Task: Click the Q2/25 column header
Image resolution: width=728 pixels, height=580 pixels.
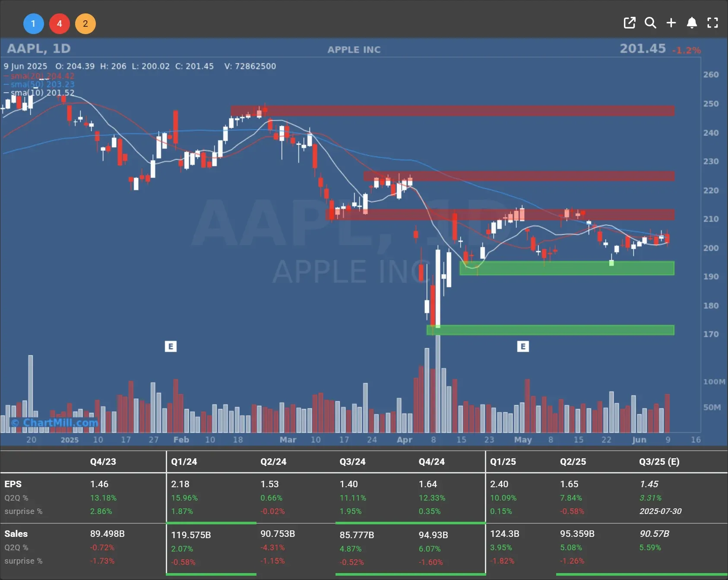Action: (x=573, y=461)
